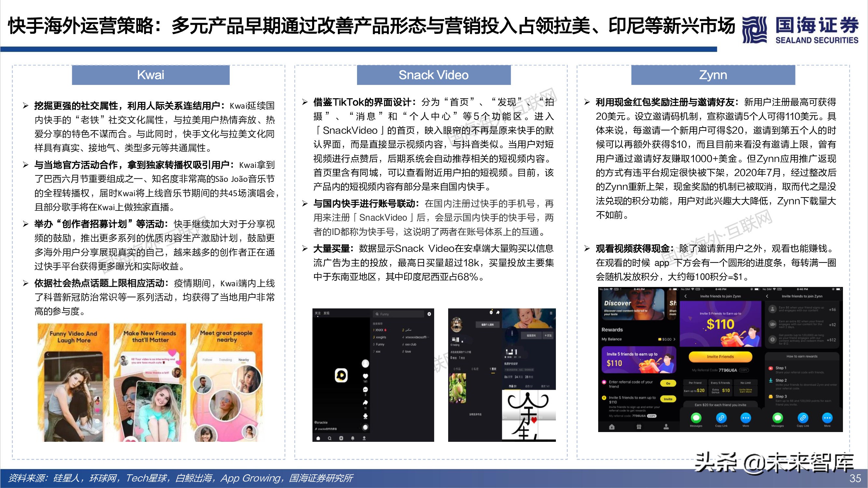Click the 资料来源 source footnote
The width and height of the screenshot is (868, 488).
(x=181, y=478)
